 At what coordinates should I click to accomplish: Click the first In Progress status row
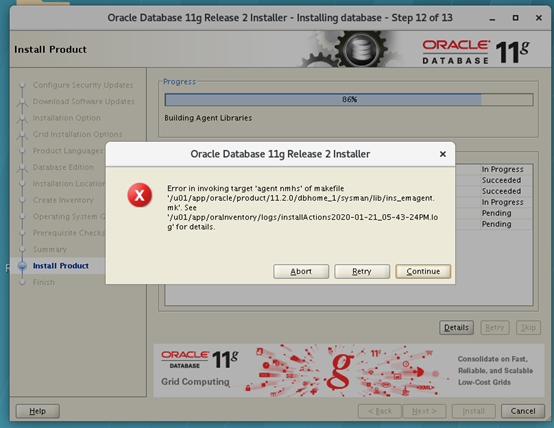502,169
